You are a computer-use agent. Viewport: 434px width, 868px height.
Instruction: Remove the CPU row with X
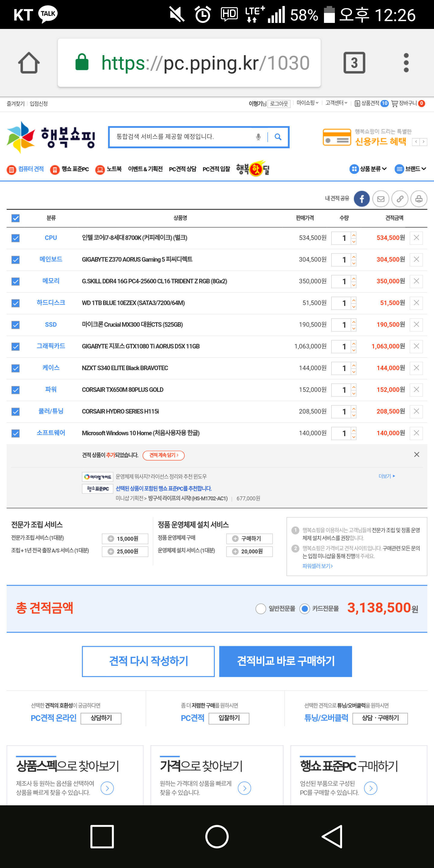(x=417, y=238)
